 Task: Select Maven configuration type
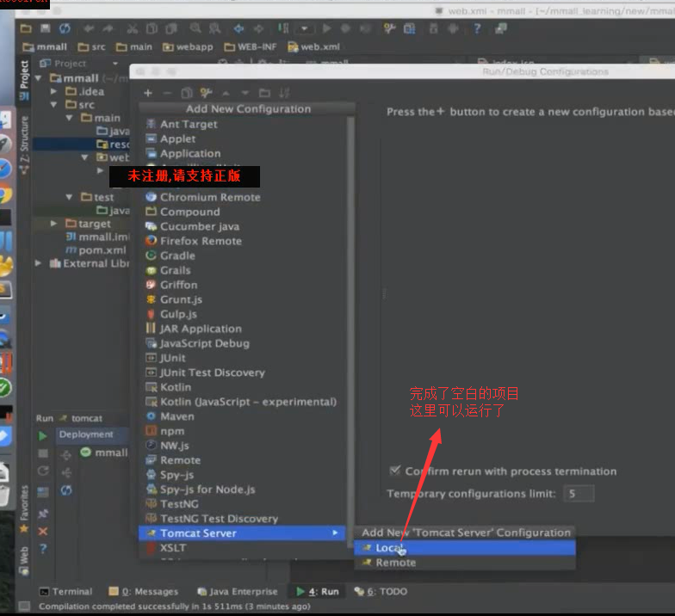(x=242, y=416)
